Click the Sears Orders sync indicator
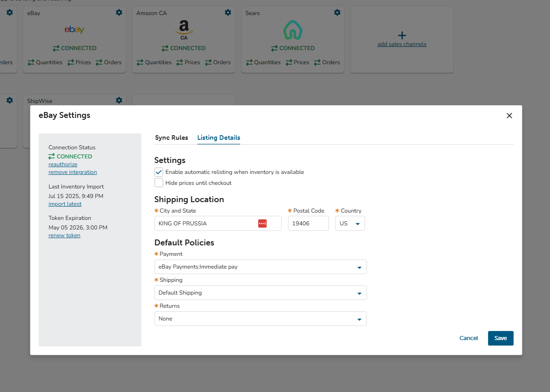 pos(327,62)
